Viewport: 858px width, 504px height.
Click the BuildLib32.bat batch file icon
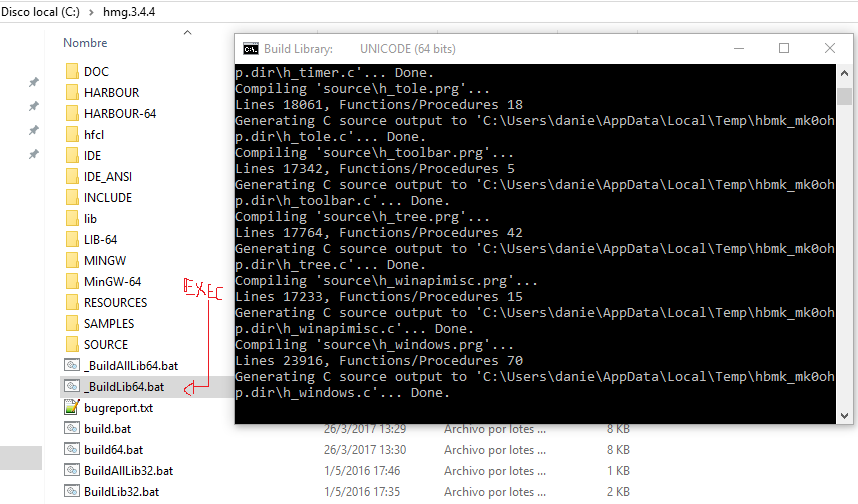72,491
